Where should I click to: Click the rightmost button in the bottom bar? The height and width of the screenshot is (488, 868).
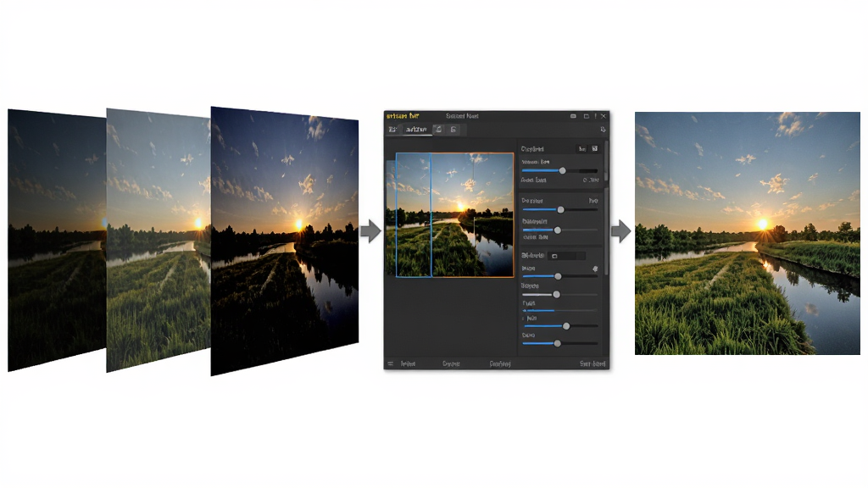(593, 363)
